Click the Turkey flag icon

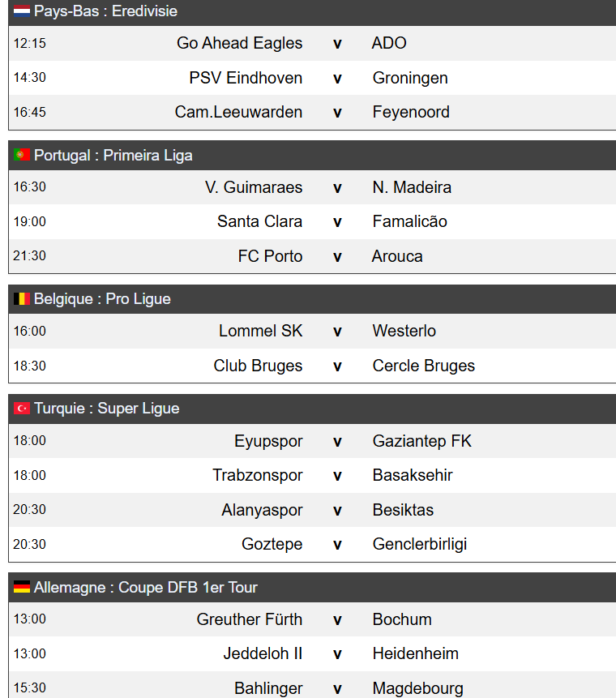[x=22, y=408]
